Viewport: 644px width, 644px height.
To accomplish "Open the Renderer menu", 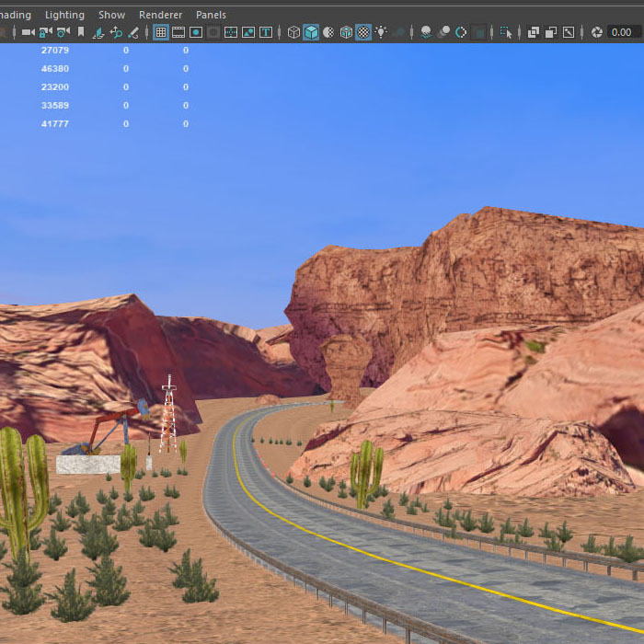I will click(160, 15).
